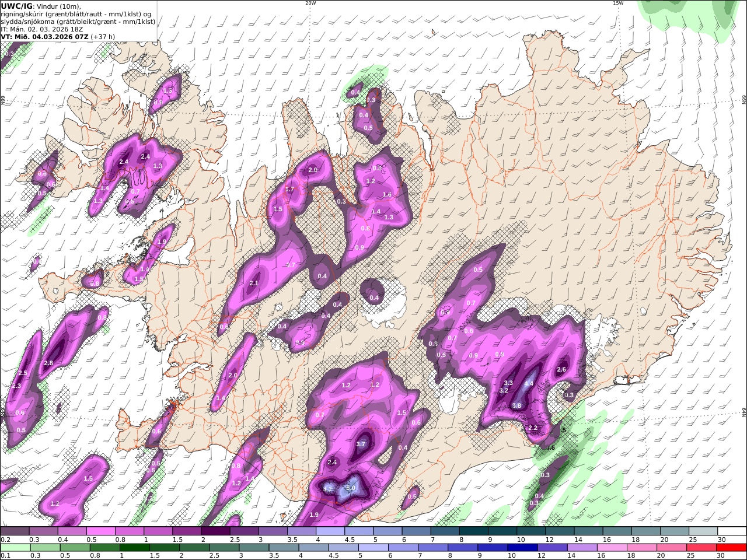Click the light pink 16–18 rain legend swatch
Image resolution: width=747 pixels, height=560 pixels.
[x=611, y=548]
